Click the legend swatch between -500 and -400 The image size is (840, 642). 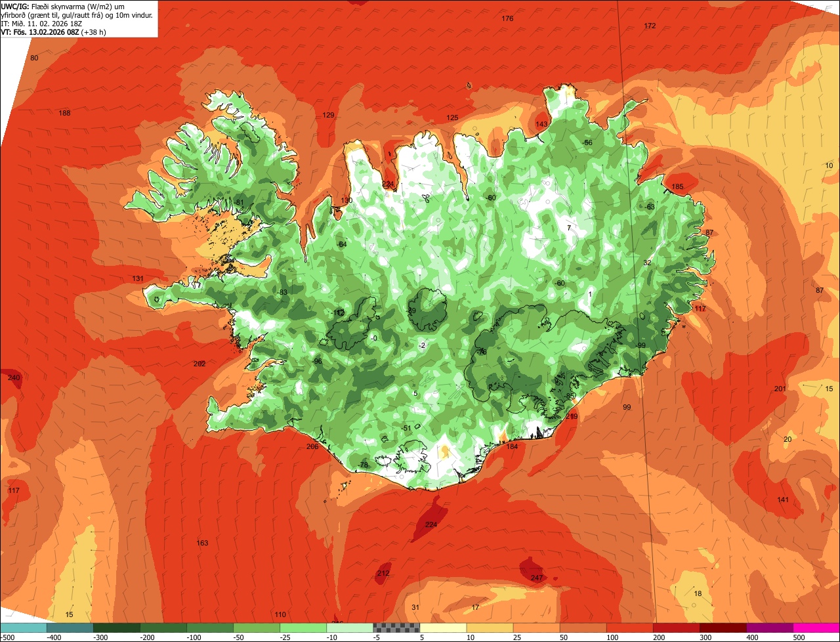coord(23,628)
